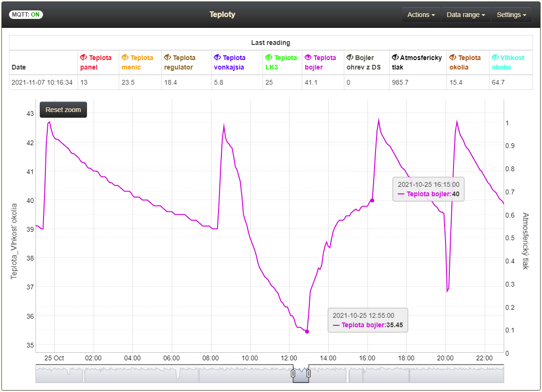The width and height of the screenshot is (542, 392).
Task: Click eye icon next to Teplota LK3
Action: (x=269, y=58)
